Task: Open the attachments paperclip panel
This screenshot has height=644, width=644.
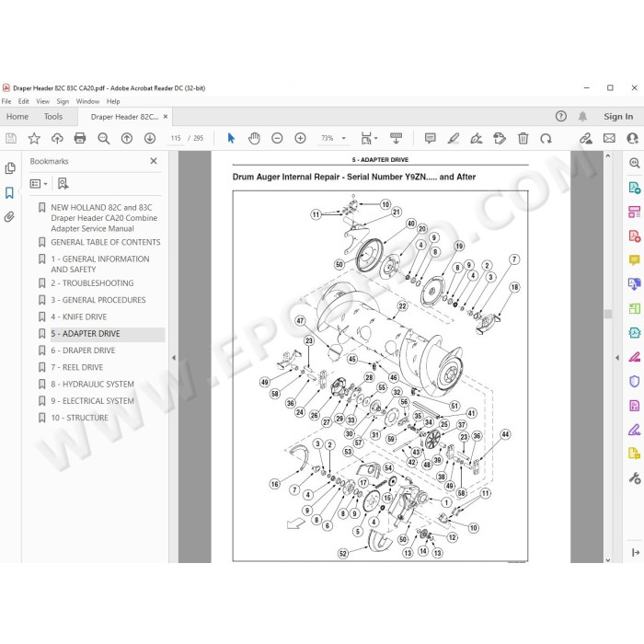Action: 9,217
